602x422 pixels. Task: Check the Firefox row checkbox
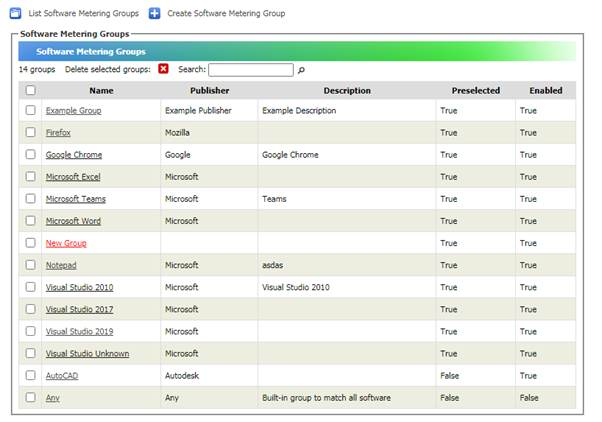click(31, 132)
